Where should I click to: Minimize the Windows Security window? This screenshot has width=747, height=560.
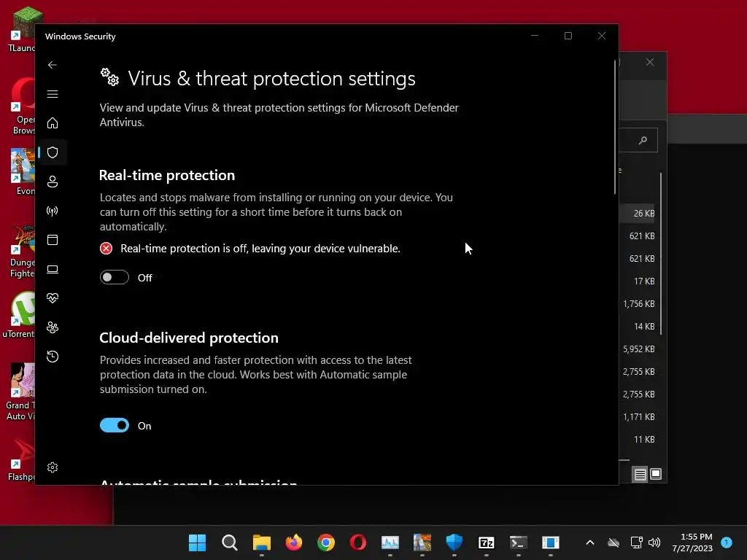pyautogui.click(x=535, y=36)
